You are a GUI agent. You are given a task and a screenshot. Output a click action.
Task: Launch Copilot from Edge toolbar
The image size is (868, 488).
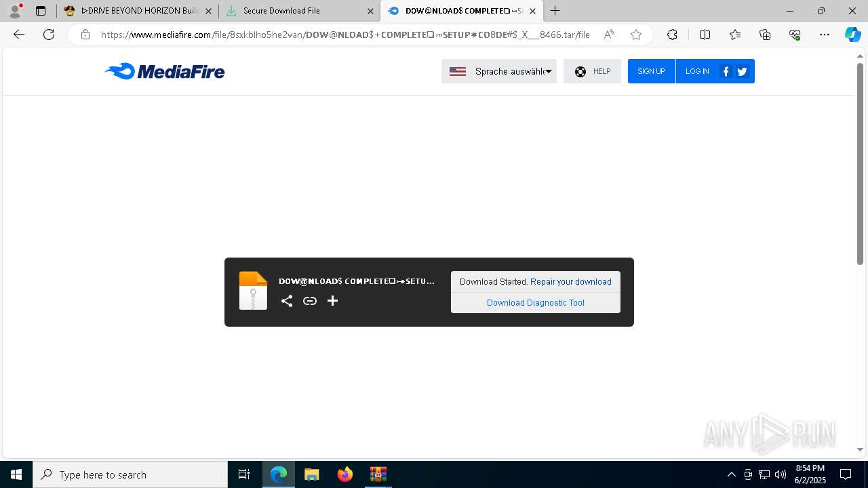click(852, 35)
